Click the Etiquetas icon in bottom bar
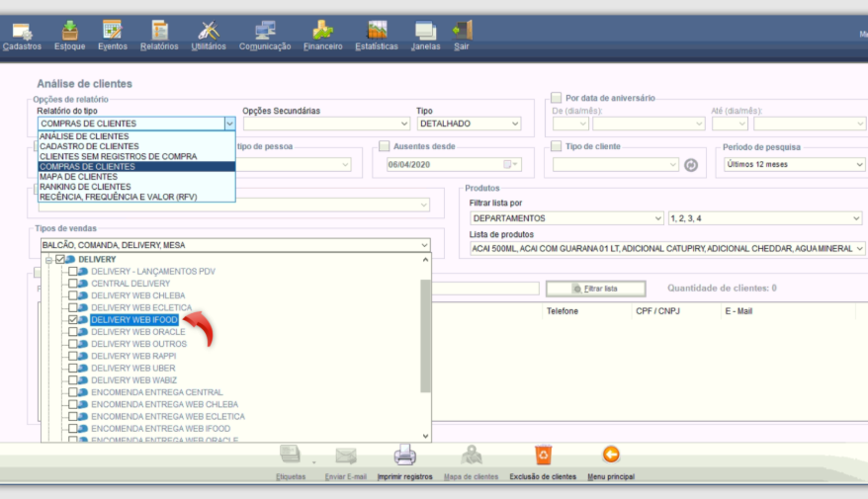 pyautogui.click(x=291, y=455)
